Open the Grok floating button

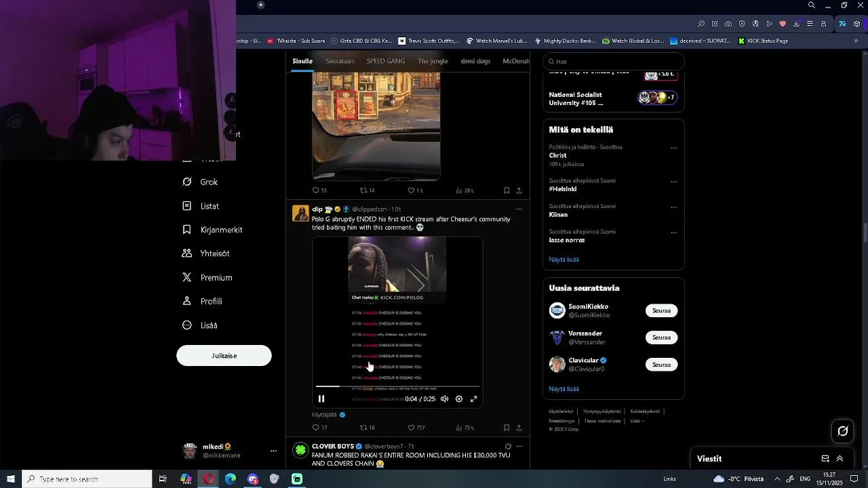(843, 431)
